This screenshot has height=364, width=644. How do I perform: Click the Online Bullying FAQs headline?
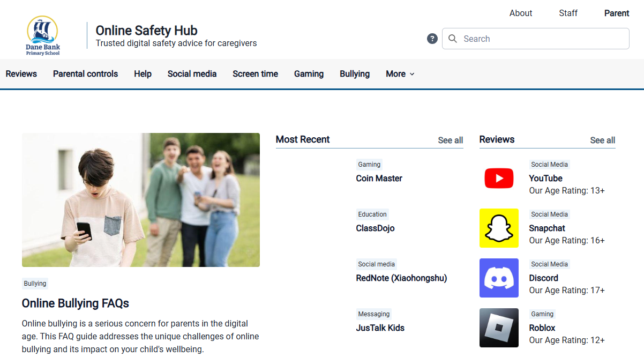pyautogui.click(x=76, y=303)
